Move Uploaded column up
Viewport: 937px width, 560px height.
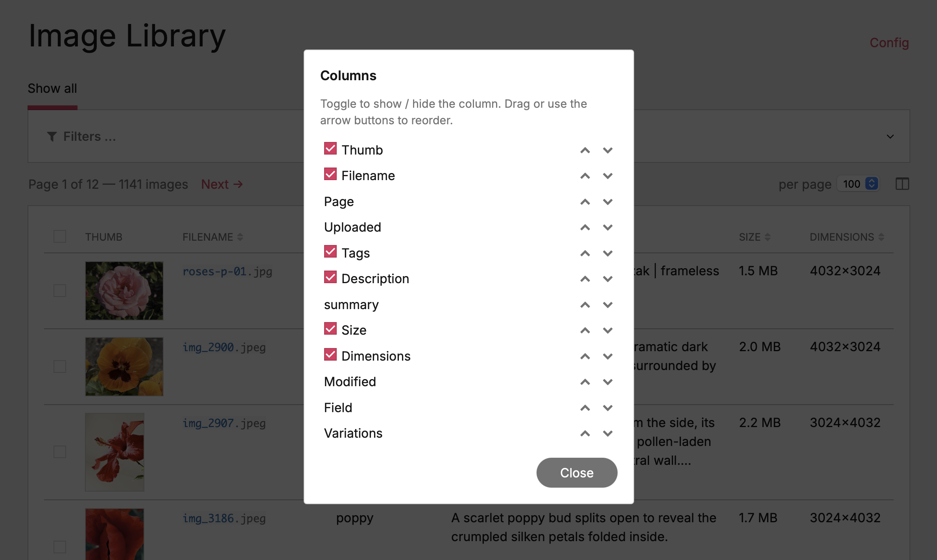(x=585, y=227)
